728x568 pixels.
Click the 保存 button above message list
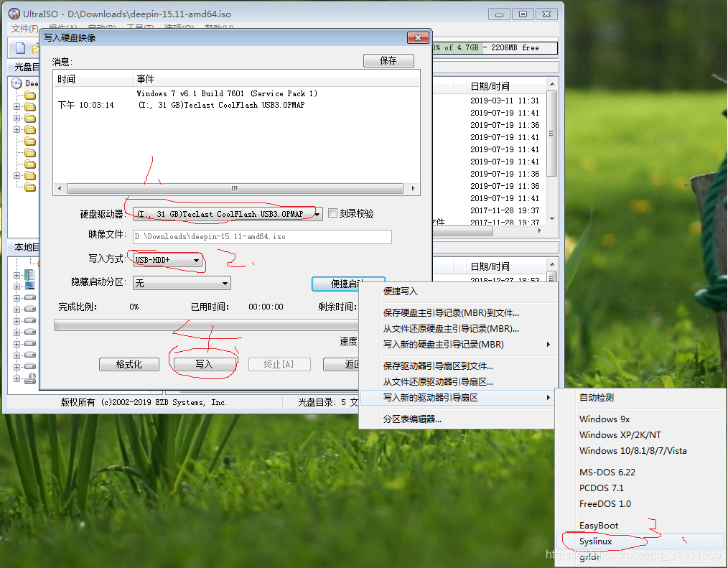click(388, 61)
